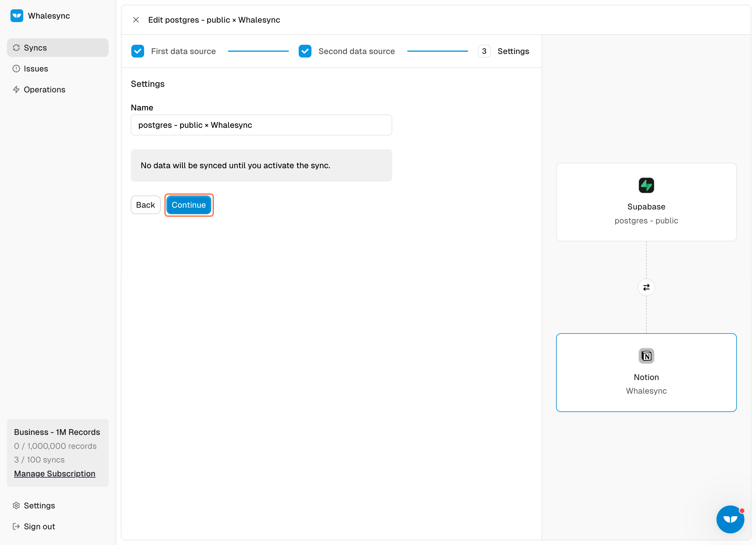Screen dimensions: 756x545
Task: Click the Notion logo icon
Action: point(646,356)
